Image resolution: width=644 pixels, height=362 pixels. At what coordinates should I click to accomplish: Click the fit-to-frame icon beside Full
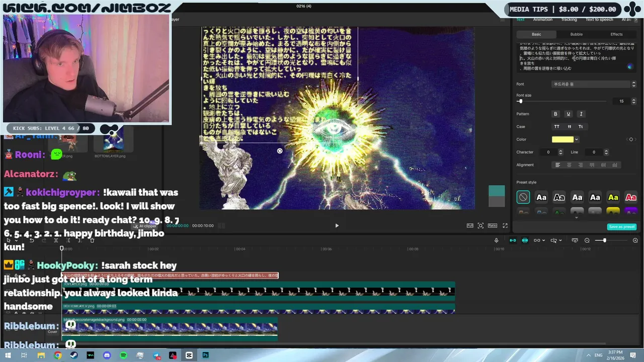pyautogui.click(x=480, y=226)
